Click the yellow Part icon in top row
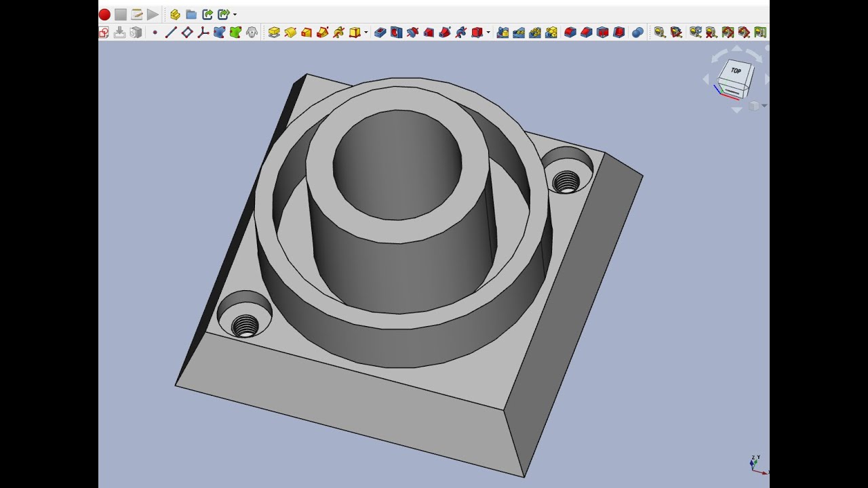868x488 pixels. click(x=175, y=14)
